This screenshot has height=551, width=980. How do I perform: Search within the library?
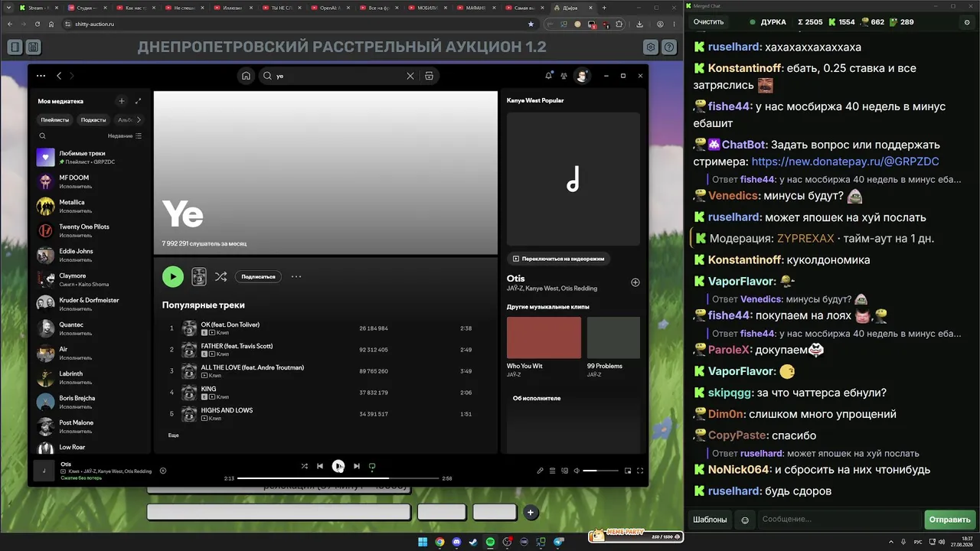42,136
